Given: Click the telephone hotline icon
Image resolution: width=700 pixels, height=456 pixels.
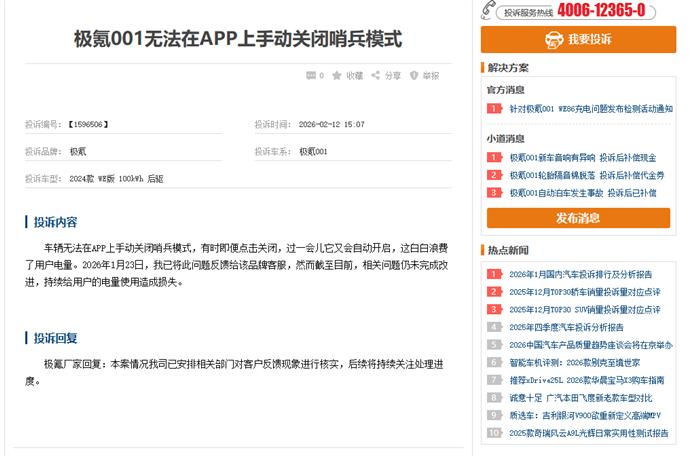Looking at the screenshot, I should (489, 11).
